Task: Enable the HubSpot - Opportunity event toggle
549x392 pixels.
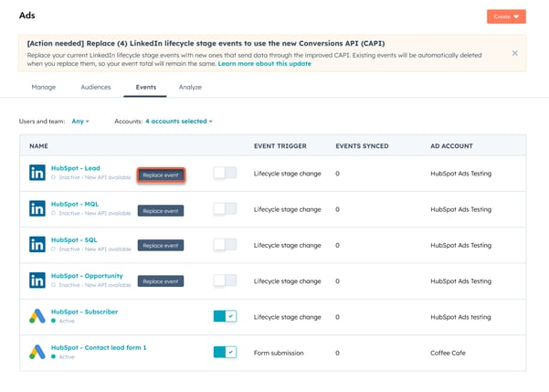Action: coord(225,281)
